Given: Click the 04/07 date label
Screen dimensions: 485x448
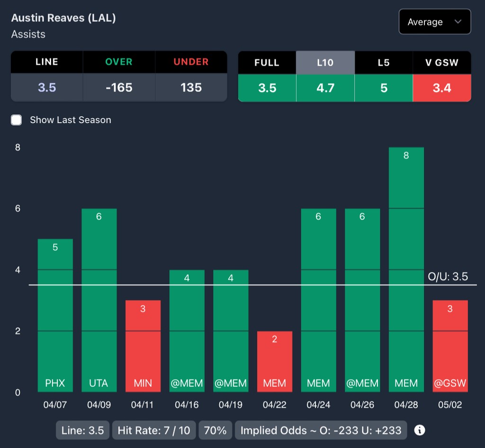Looking at the screenshot, I should (55, 405).
